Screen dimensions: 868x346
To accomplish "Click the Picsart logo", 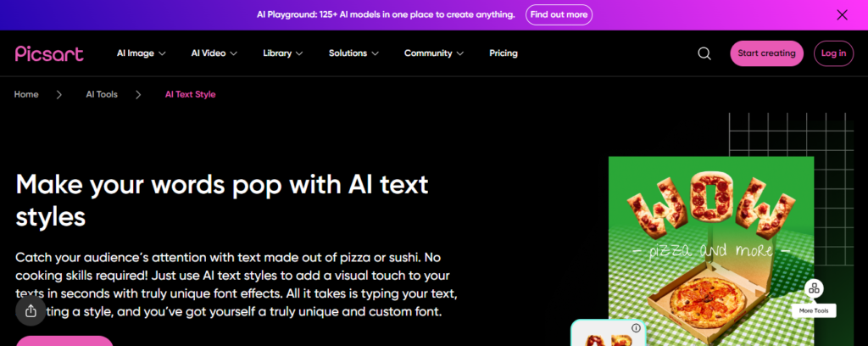I will click(x=49, y=53).
